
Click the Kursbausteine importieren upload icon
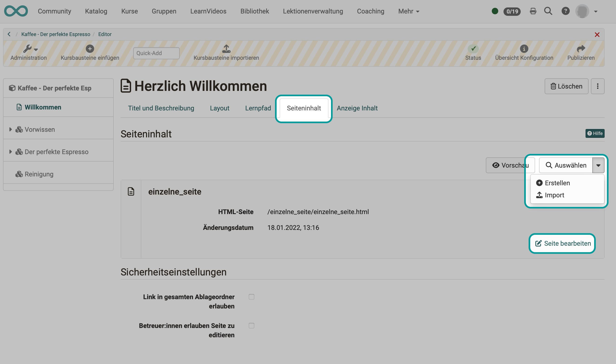click(226, 49)
